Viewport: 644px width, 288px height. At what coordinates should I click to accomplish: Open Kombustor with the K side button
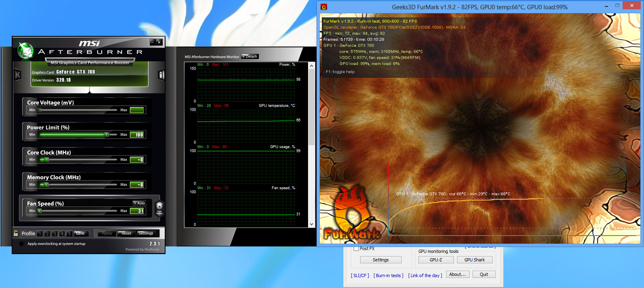coord(18,75)
